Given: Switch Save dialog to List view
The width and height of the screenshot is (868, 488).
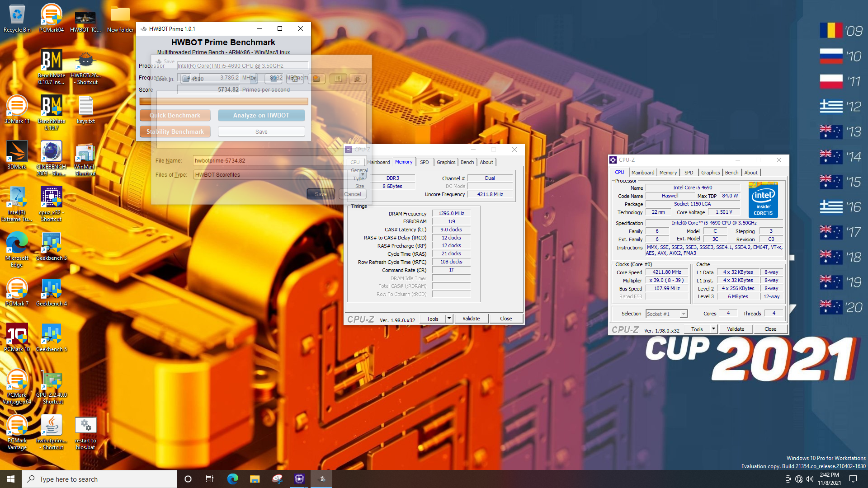Looking at the screenshot, I should 338,79.
